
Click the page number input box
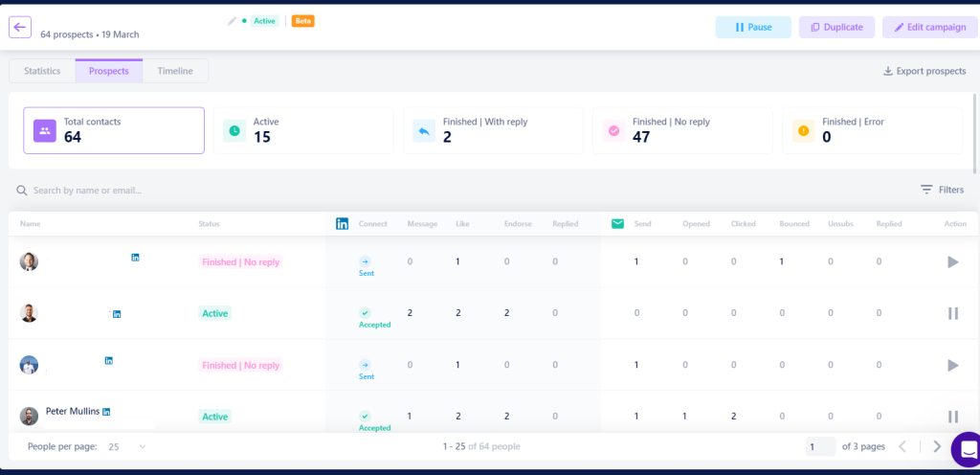(x=820, y=447)
